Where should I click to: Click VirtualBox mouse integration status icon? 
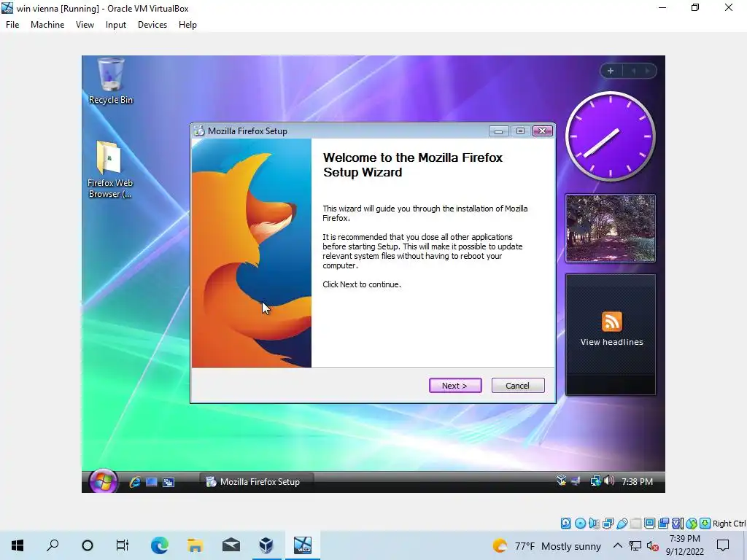coord(692,524)
